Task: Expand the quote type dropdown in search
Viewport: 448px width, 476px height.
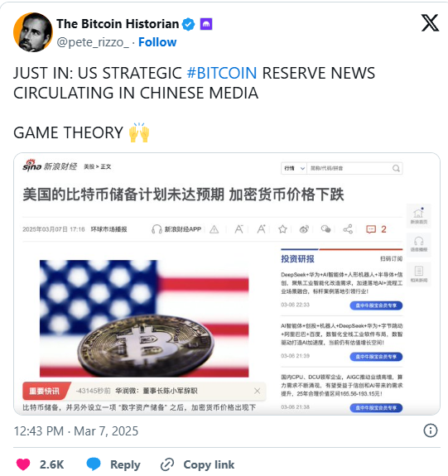Action: click(294, 168)
